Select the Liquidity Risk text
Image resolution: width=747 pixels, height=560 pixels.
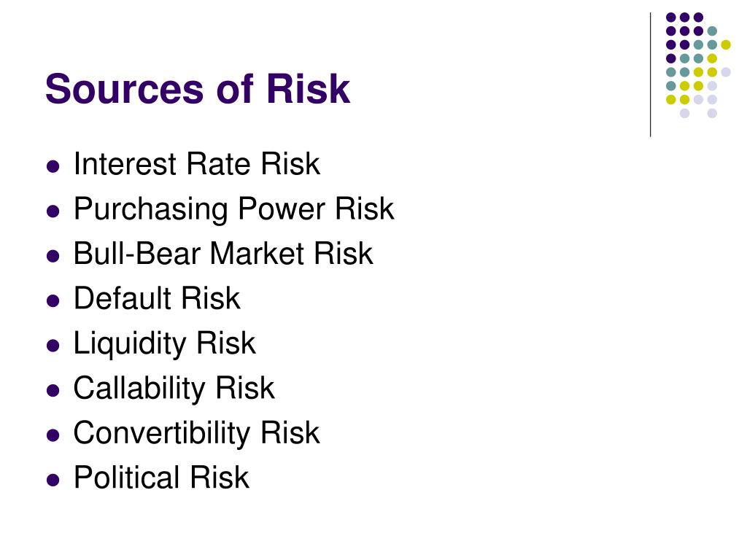(x=164, y=343)
